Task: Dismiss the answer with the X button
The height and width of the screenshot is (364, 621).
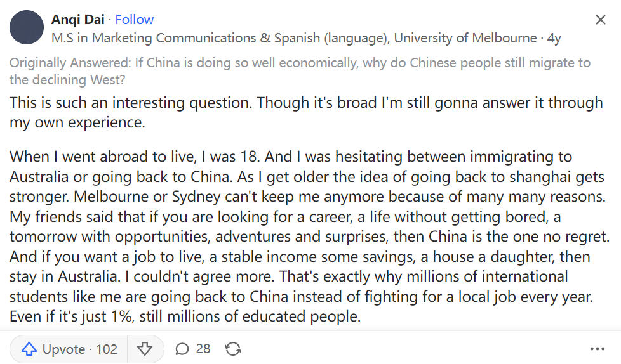Action: [x=600, y=20]
